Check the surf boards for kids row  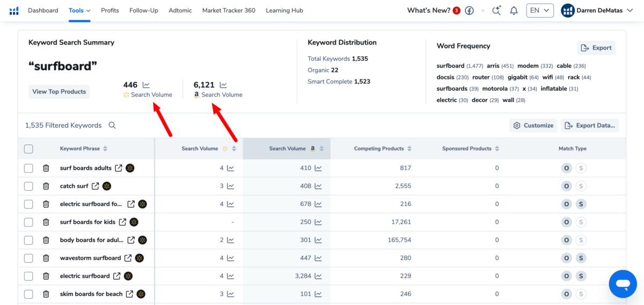[x=28, y=222]
